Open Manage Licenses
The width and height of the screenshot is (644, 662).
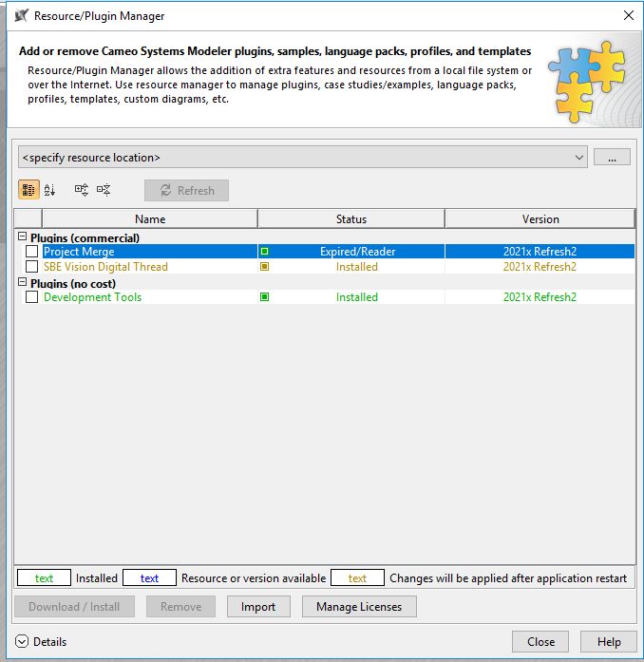click(x=359, y=607)
